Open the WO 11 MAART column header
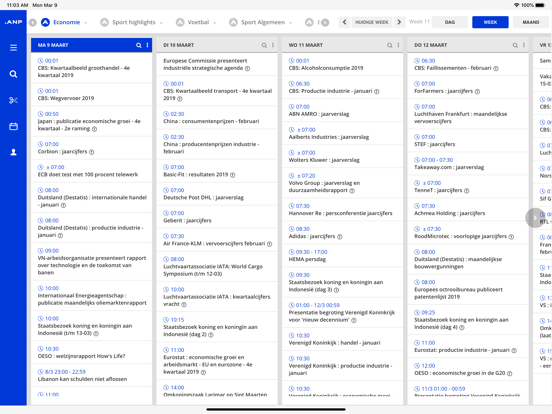552x414 pixels. pos(343,45)
